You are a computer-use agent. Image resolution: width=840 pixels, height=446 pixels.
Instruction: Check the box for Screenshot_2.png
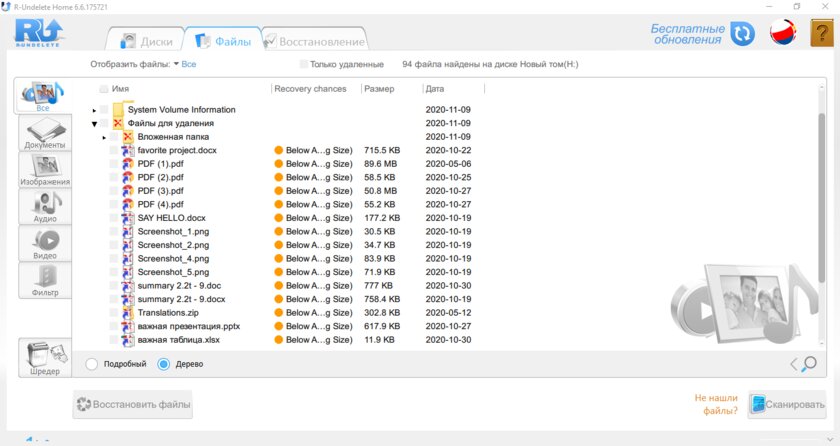[114, 245]
